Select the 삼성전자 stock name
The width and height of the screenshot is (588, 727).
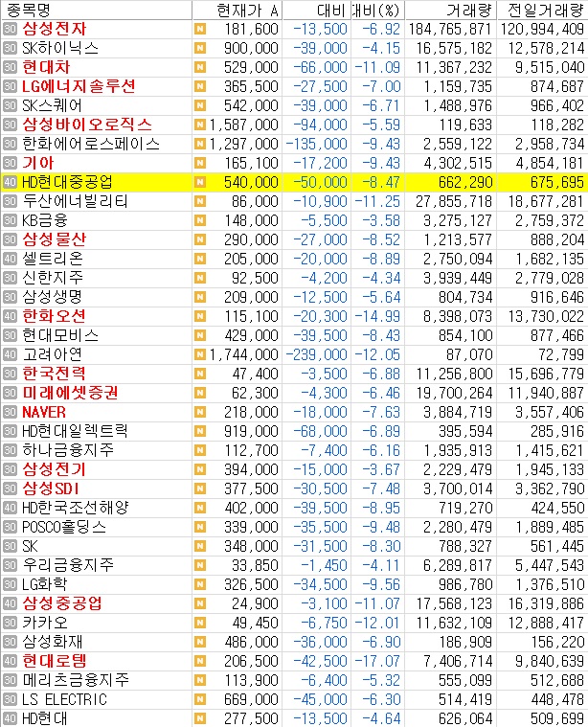tap(55, 29)
